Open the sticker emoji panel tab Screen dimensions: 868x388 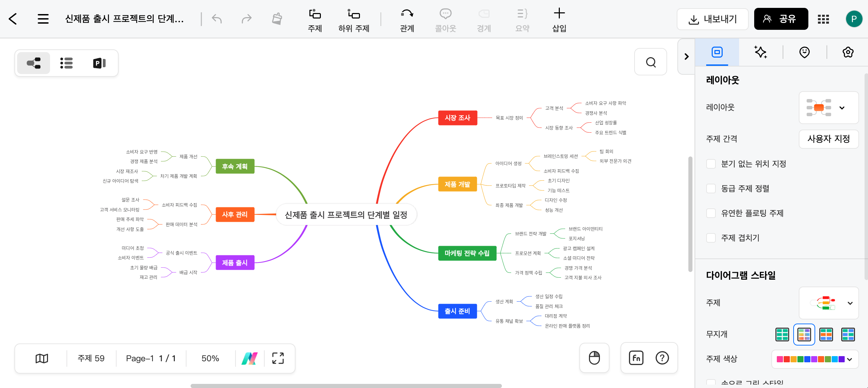pos(804,52)
